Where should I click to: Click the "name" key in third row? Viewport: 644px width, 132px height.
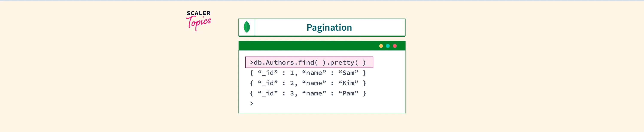(x=314, y=93)
